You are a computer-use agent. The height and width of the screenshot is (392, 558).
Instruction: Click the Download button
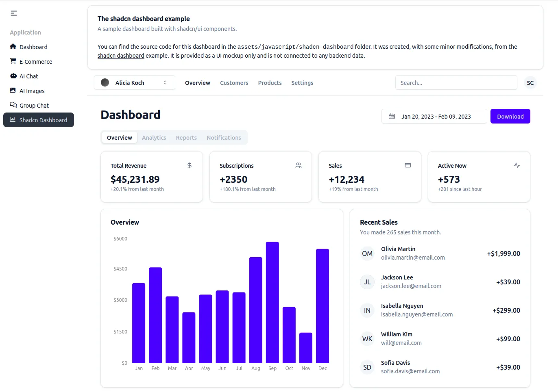510,116
